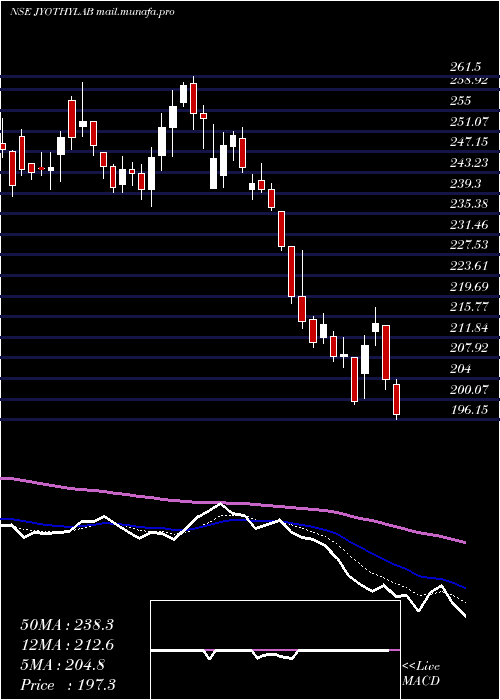Select the 200.07 price level label

[469, 390]
